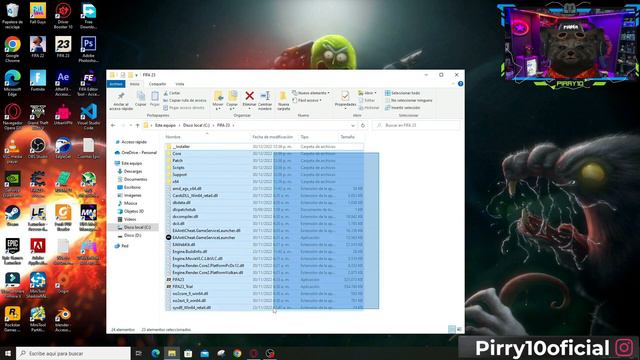Open the Fácil acceso dropdown

[x=307, y=100]
